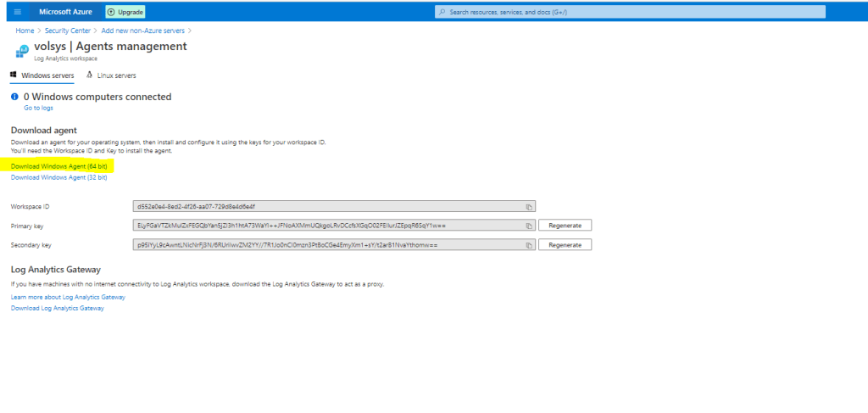The height and width of the screenshot is (413, 868).
Task: Regenerate the Primary key
Action: [x=565, y=226]
